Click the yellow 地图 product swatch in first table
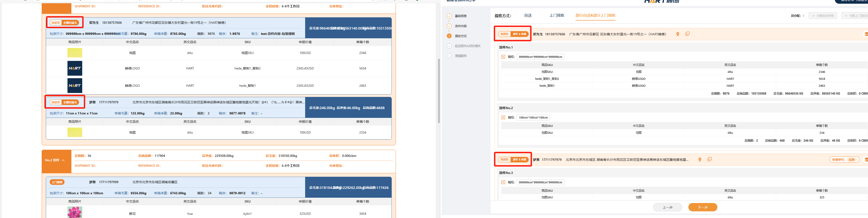The image size is (868, 218). pos(74,53)
